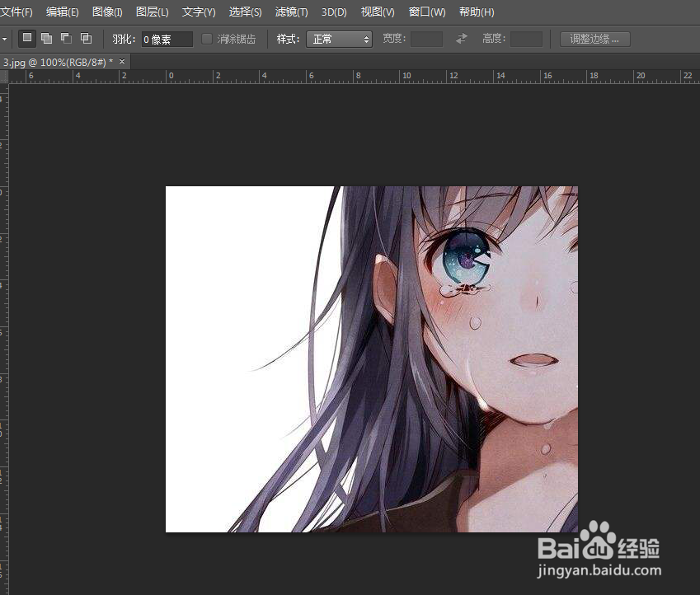The width and height of the screenshot is (700, 595).
Task: Open the 帮助(H) menu
Action: point(477,12)
